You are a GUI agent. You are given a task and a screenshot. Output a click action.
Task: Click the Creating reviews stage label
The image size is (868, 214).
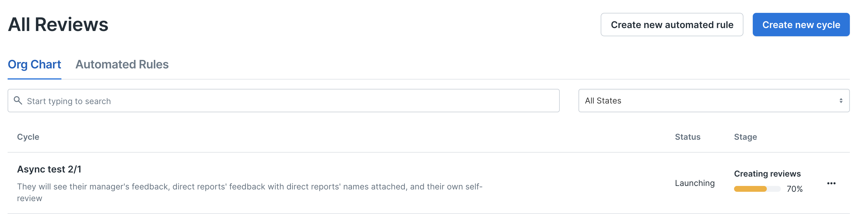[767, 174]
